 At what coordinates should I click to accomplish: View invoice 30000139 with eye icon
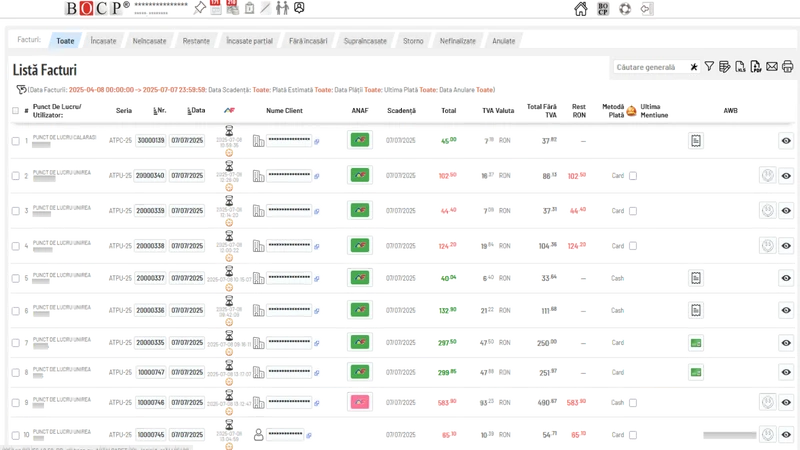[x=786, y=141]
